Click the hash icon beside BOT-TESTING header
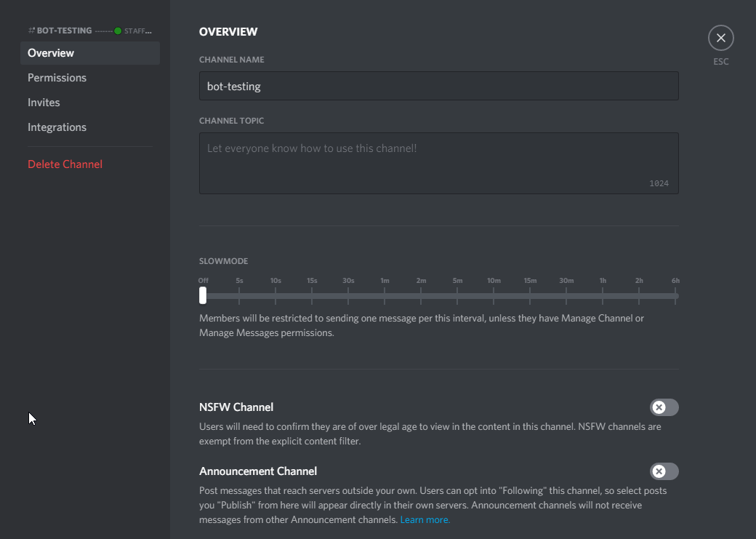This screenshot has height=539, width=756. 31,31
